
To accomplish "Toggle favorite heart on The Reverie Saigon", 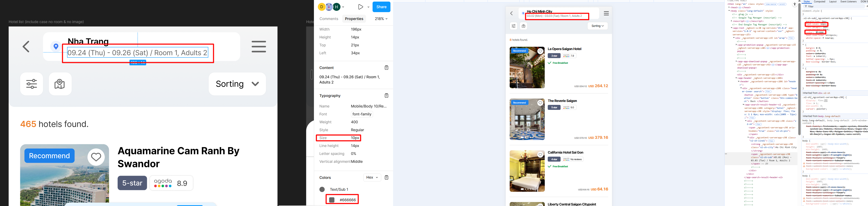I will pos(540,103).
